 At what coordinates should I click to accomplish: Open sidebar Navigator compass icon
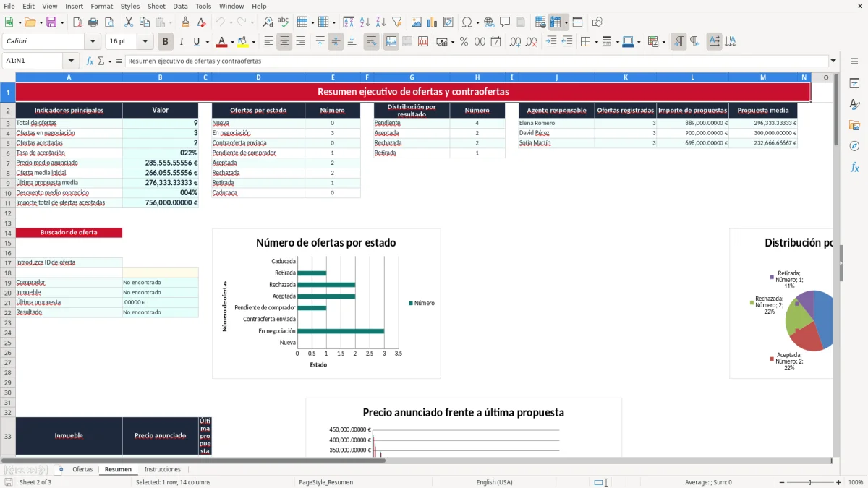pos(854,146)
